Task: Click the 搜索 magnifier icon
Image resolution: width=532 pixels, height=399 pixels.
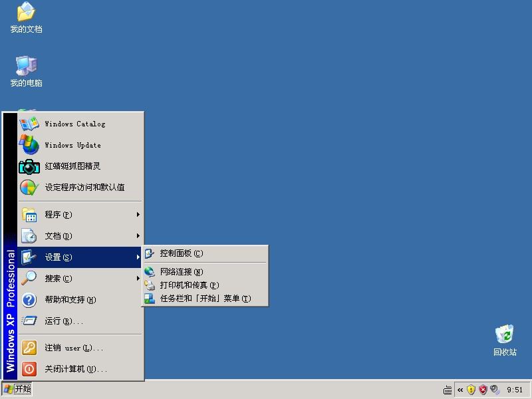Action: [x=29, y=278]
